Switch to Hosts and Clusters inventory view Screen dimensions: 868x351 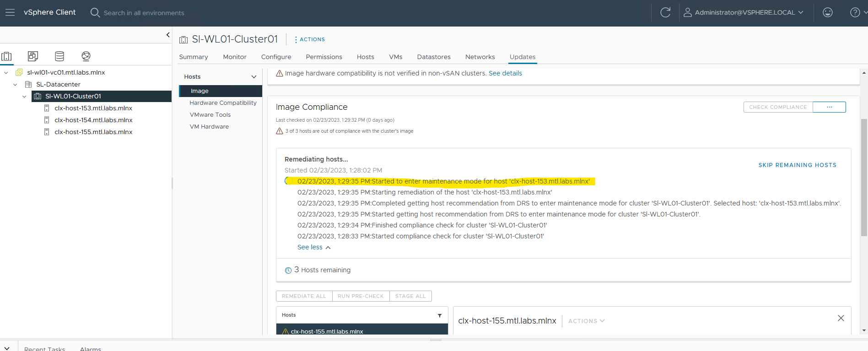tap(6, 56)
